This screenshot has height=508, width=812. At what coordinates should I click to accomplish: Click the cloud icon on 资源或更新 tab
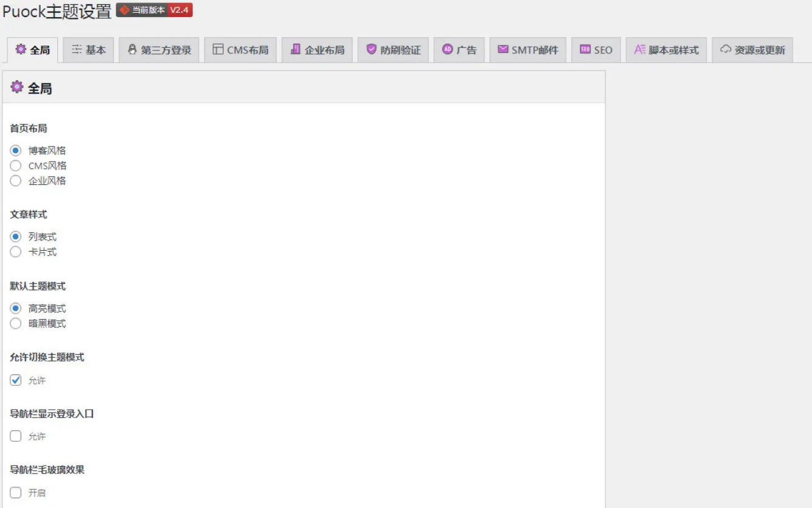726,50
